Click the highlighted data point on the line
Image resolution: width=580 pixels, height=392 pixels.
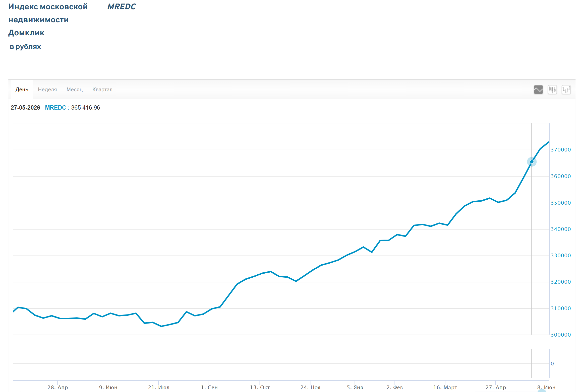click(x=532, y=162)
